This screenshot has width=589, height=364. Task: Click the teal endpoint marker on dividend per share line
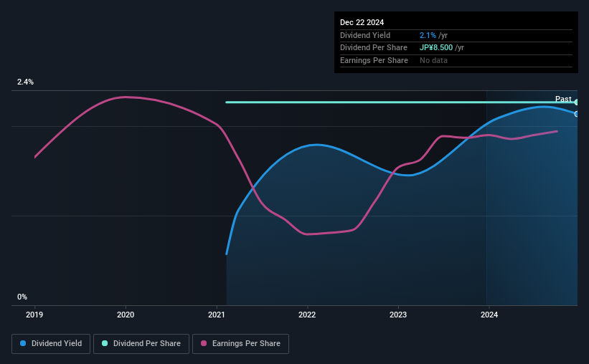[x=576, y=102]
